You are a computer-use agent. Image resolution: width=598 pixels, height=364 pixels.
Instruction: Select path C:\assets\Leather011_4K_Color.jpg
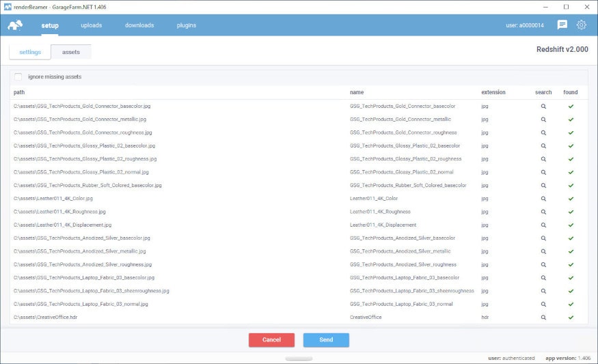(53, 199)
